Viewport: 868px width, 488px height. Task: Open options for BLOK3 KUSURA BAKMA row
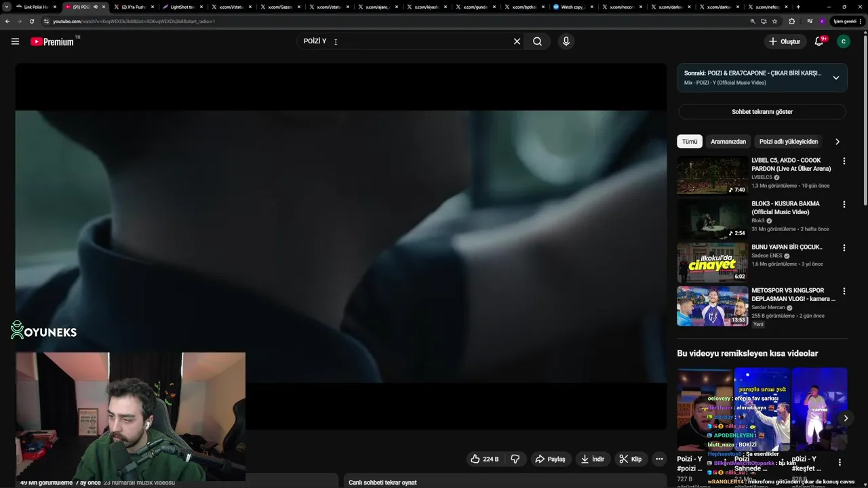[x=844, y=205]
